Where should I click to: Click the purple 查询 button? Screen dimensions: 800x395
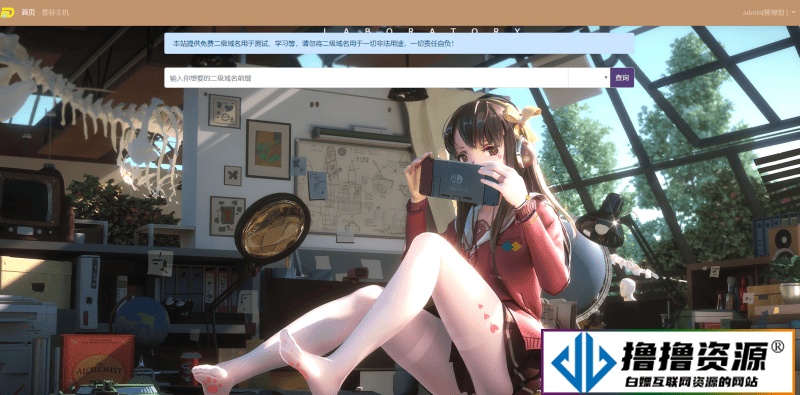click(622, 78)
